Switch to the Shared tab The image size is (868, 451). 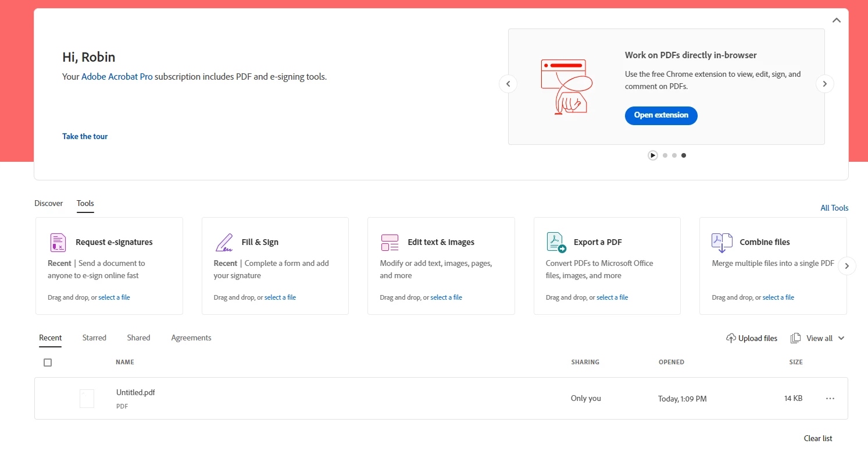pos(138,338)
